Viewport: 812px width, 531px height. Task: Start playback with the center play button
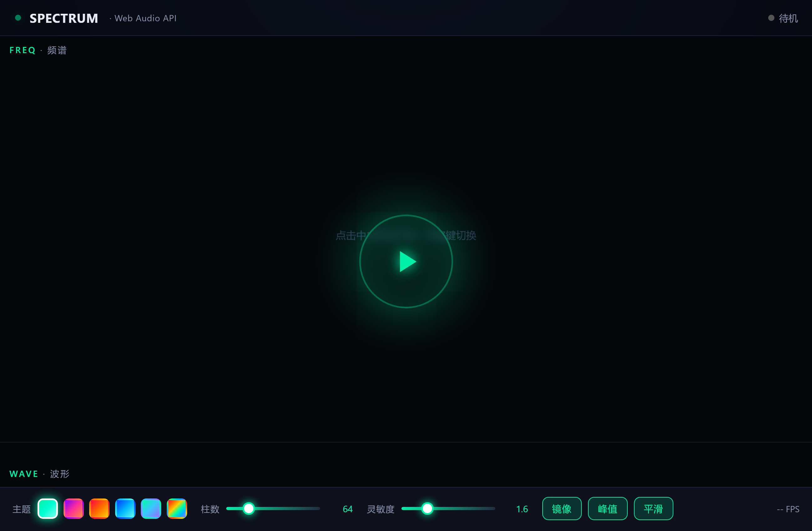point(406,261)
